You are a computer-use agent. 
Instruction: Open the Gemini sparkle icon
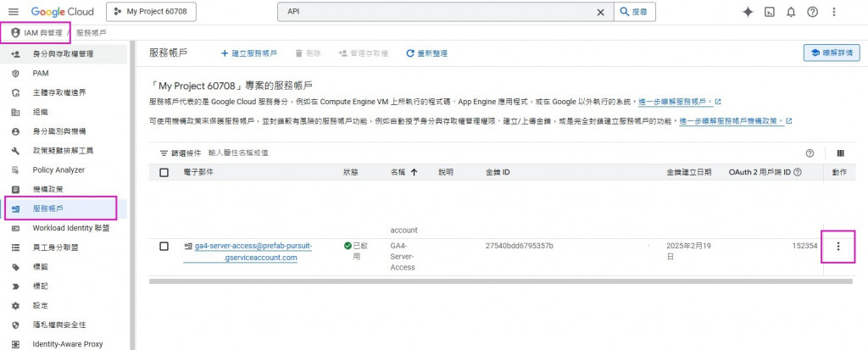point(748,12)
